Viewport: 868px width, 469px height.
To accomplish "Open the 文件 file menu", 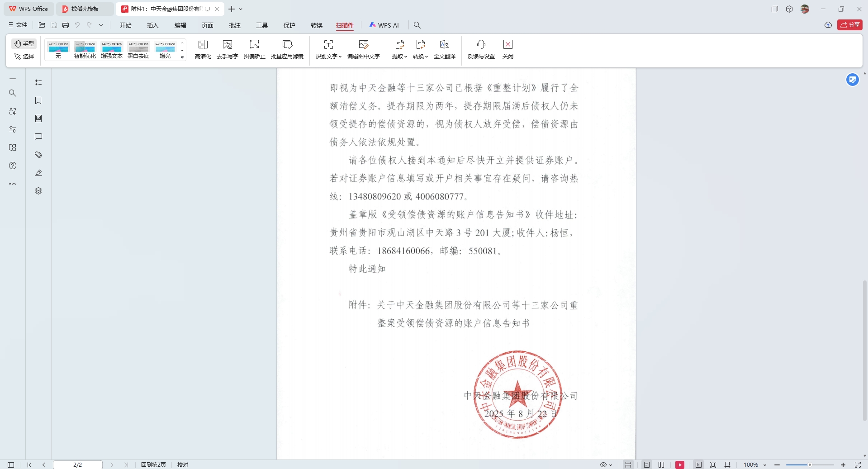I will coord(18,25).
